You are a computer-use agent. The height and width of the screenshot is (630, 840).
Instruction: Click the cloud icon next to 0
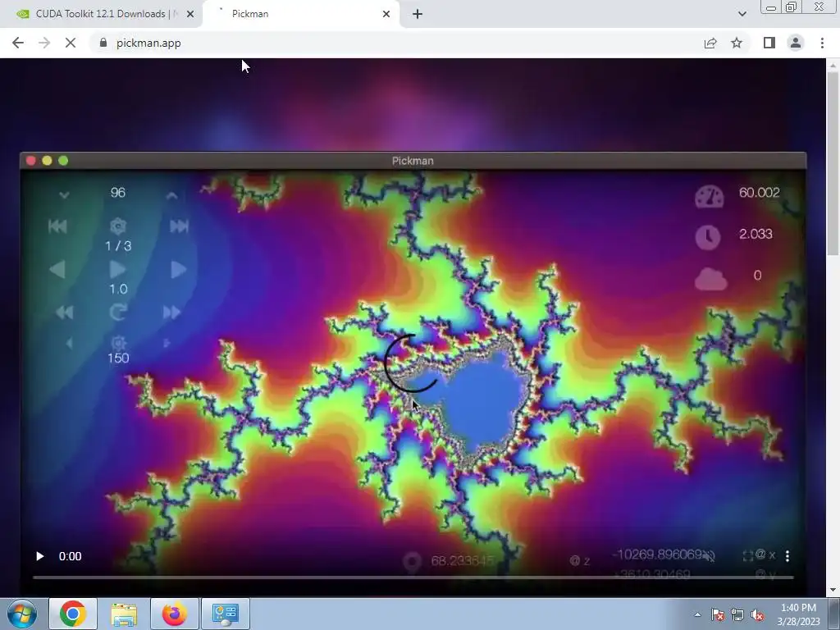(711, 279)
